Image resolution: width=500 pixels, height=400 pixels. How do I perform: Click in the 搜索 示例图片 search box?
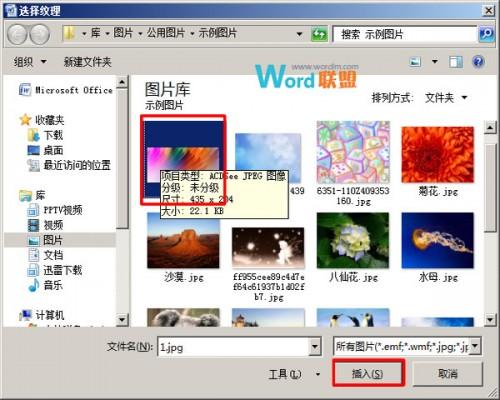(x=405, y=34)
